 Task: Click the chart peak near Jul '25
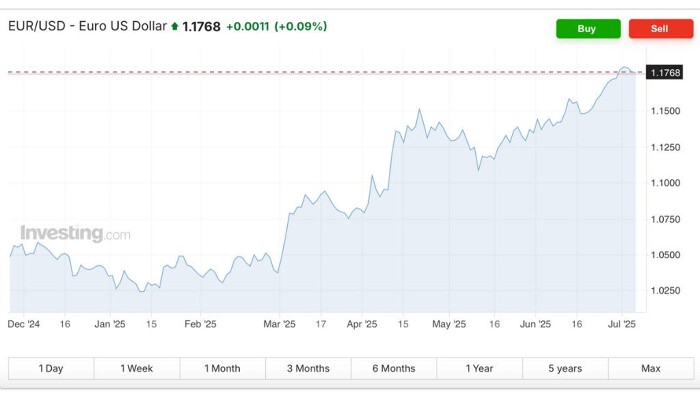(625, 68)
